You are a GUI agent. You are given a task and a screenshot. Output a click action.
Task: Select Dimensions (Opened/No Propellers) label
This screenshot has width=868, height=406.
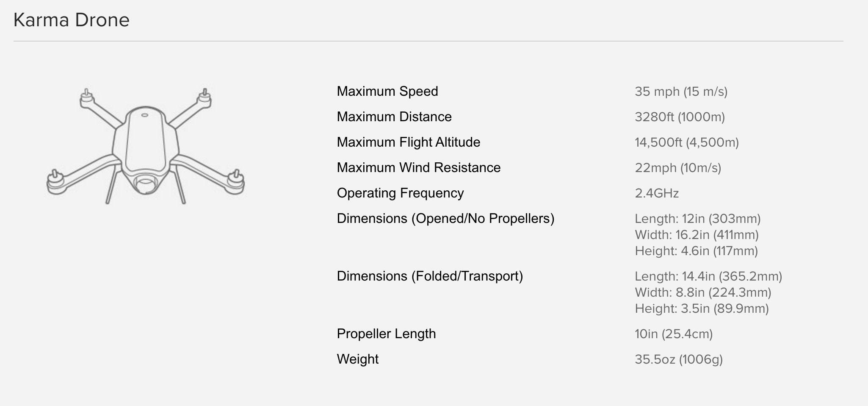pyautogui.click(x=445, y=218)
